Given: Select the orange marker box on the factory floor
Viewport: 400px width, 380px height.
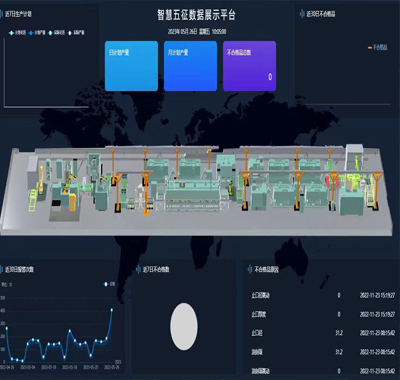Looking at the screenshot, I should pos(146,212).
